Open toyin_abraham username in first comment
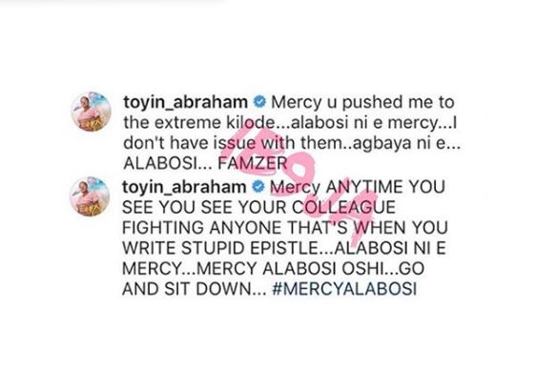 [186, 102]
